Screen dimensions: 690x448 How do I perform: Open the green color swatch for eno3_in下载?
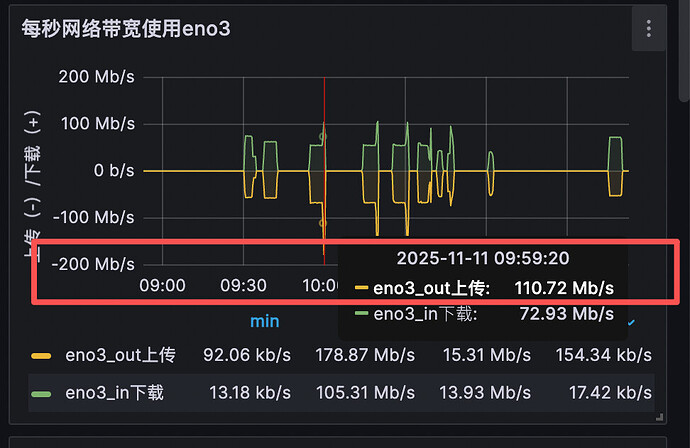(41, 395)
